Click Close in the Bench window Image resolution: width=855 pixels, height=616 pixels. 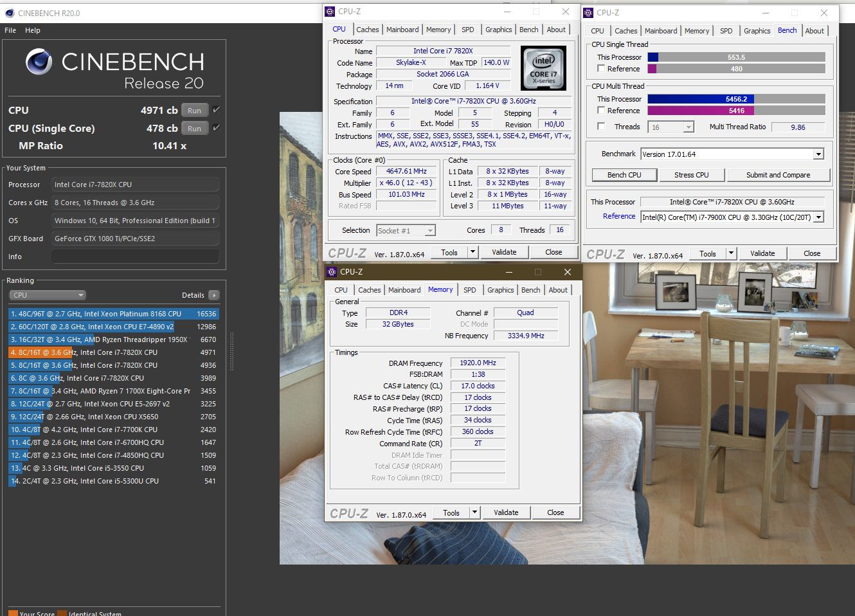(812, 253)
